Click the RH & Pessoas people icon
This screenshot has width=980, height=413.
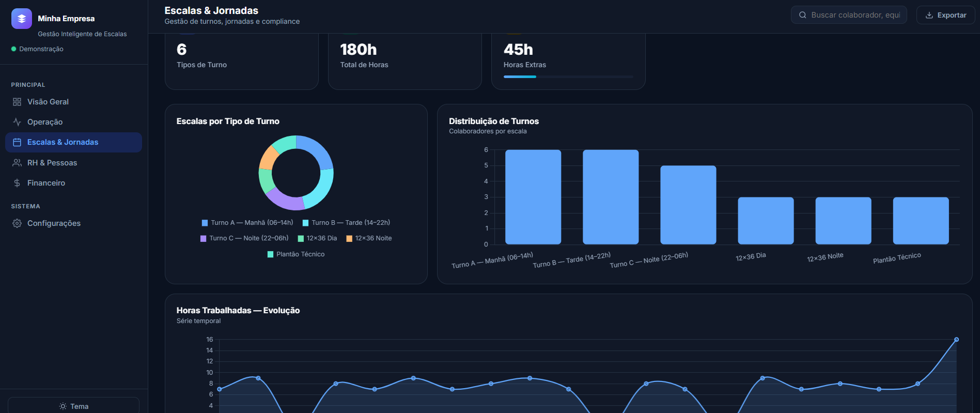point(17,163)
